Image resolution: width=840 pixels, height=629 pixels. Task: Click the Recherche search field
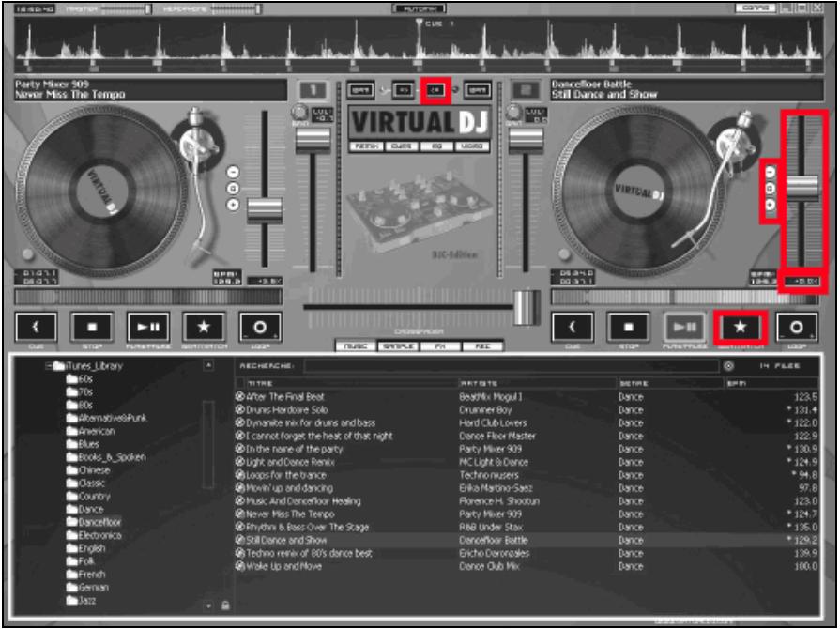coord(512,366)
